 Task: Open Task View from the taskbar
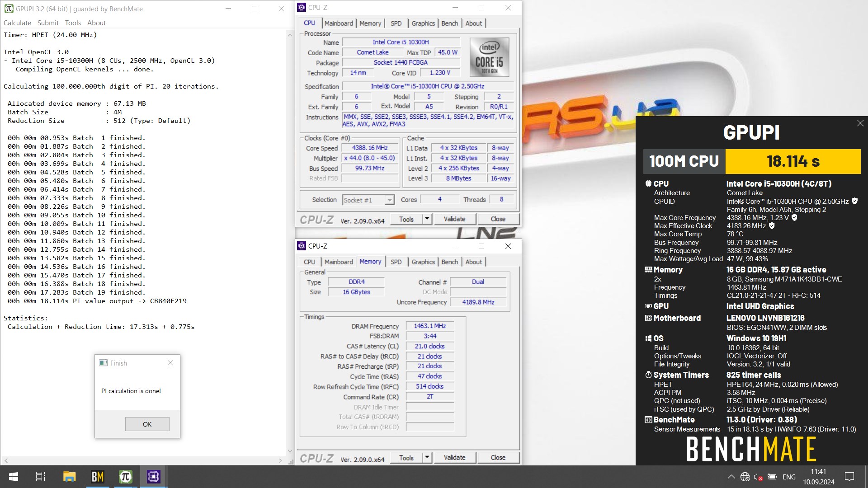40,477
